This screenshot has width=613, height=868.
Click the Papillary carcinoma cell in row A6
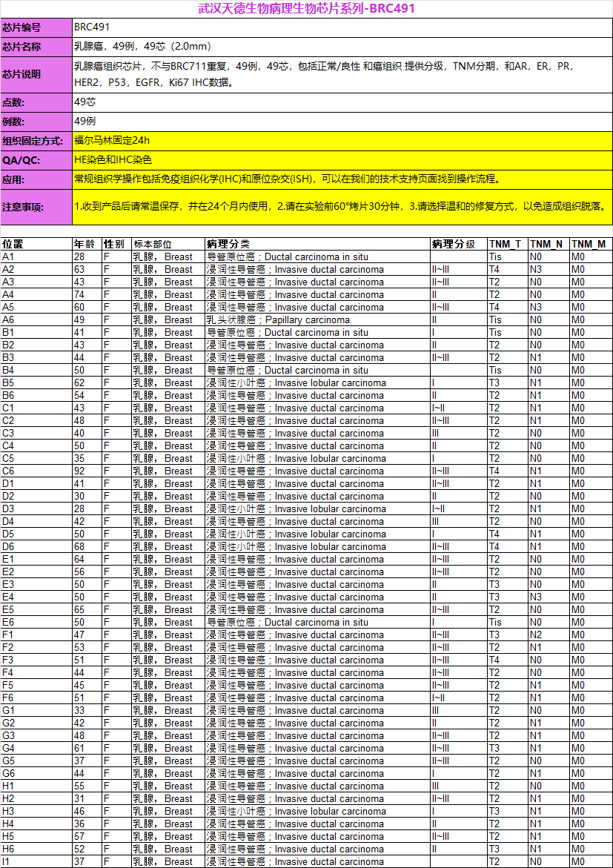317,320
